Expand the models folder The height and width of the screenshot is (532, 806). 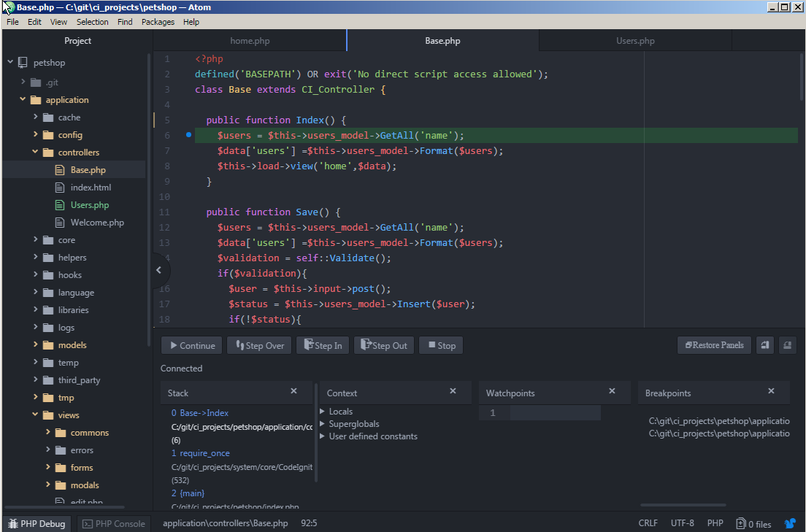click(x=72, y=344)
